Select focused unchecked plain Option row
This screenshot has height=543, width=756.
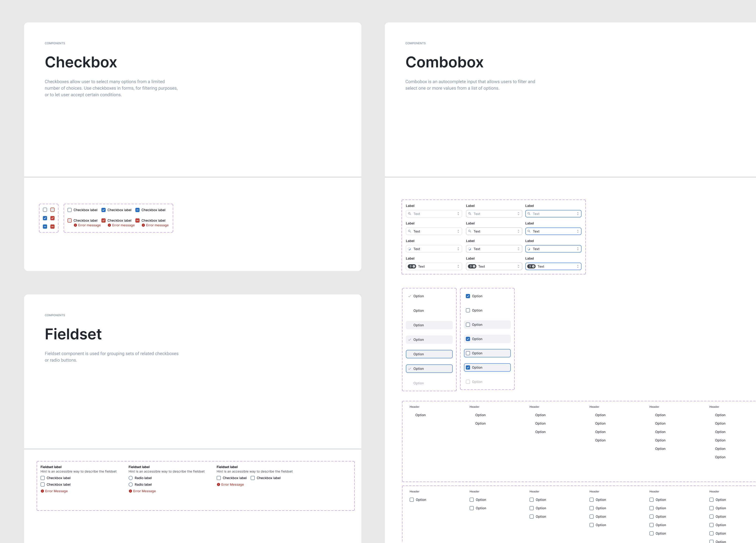point(429,354)
